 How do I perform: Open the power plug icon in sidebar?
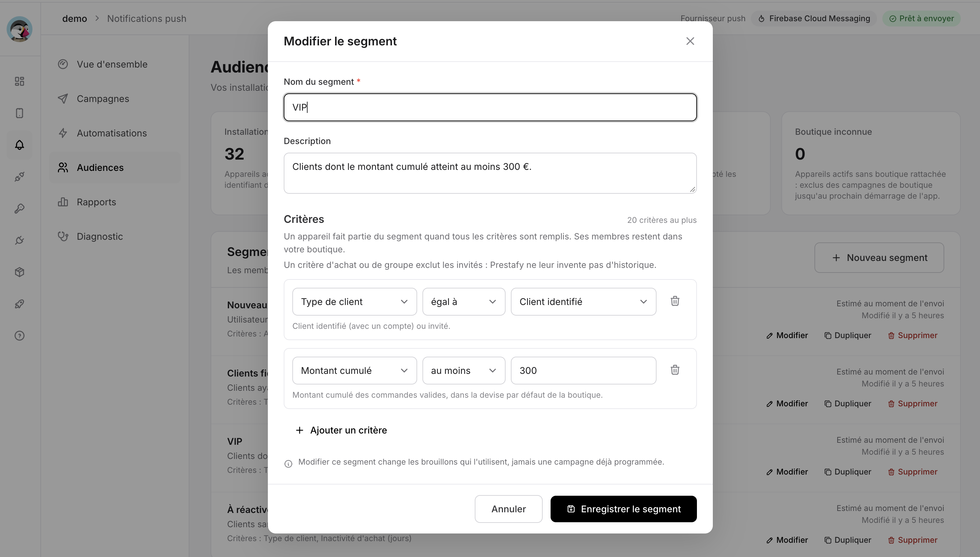[20, 240]
